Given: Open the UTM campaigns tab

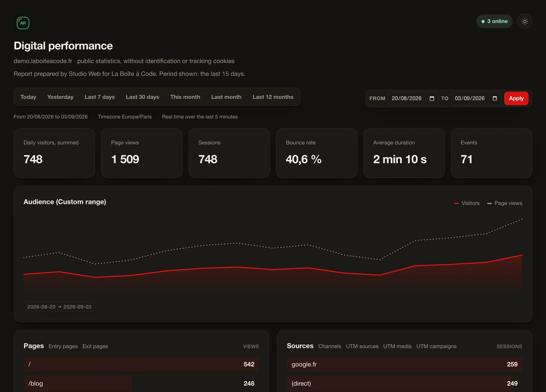Looking at the screenshot, I should pos(436,346).
